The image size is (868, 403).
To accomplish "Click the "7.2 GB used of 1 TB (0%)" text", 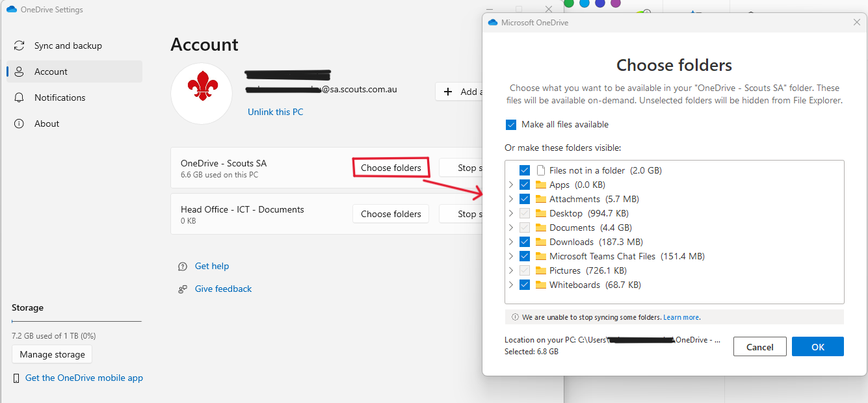I will coord(53,336).
